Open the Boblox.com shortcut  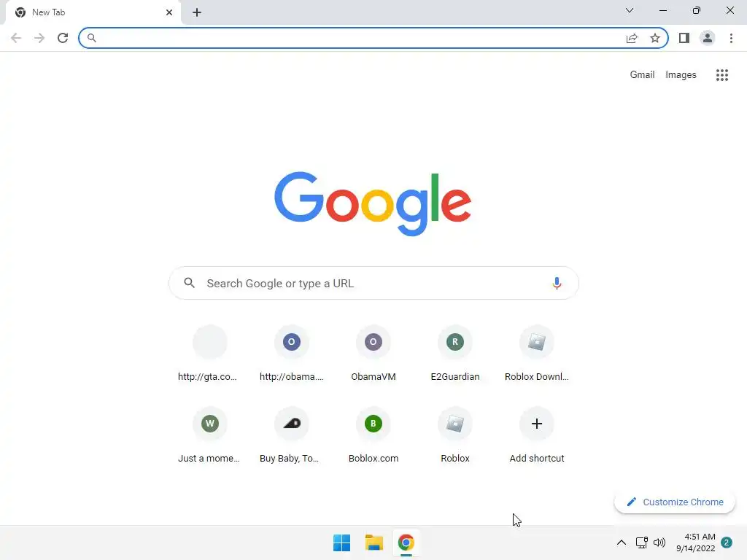pyautogui.click(x=373, y=435)
